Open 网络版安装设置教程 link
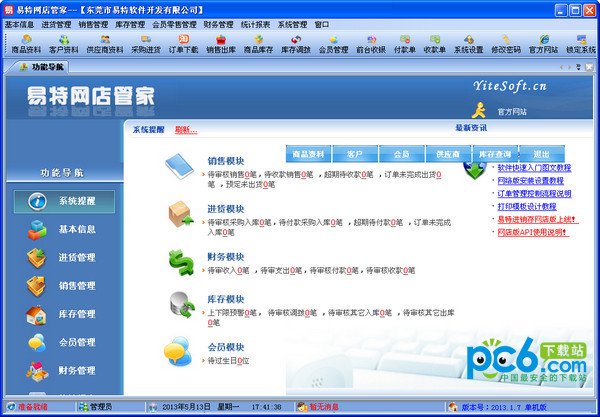 (x=530, y=181)
